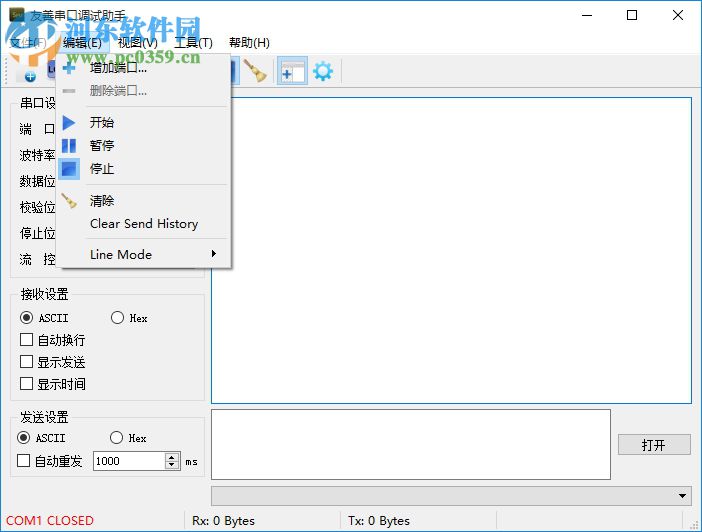Click inside the send text box
Image resolution: width=702 pixels, height=532 pixels.
tap(411, 444)
